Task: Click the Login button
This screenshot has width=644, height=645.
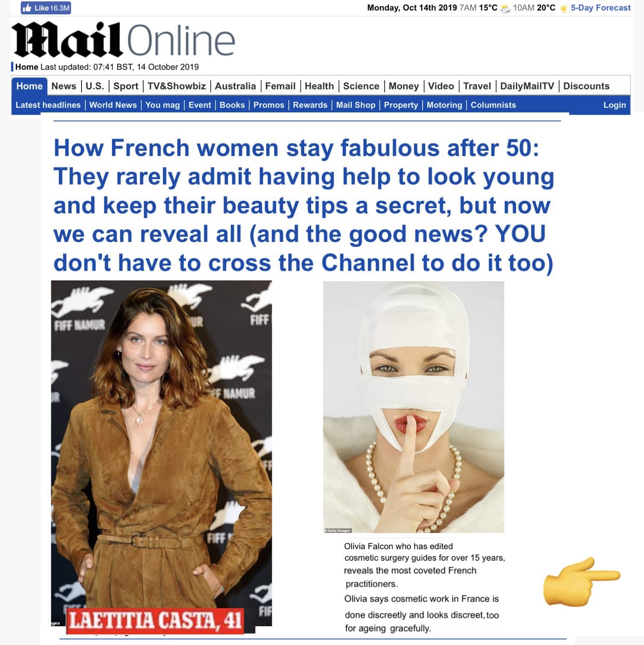Action: [x=614, y=105]
